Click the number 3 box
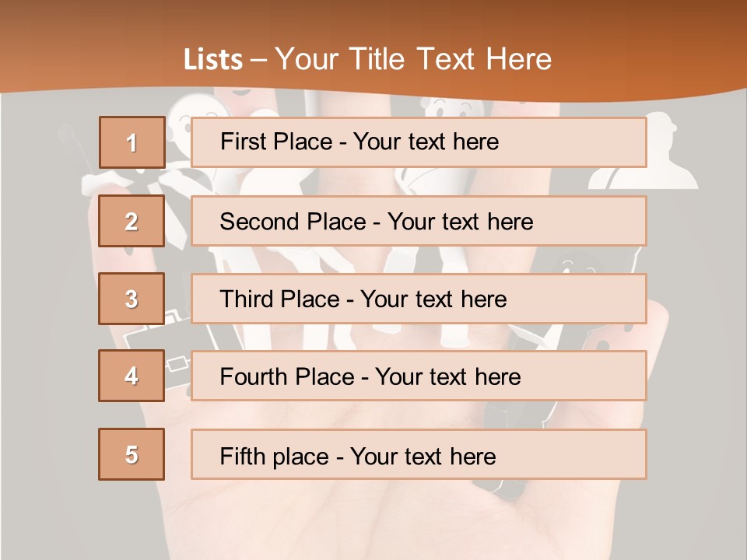Screen dimensions: 747x560 [x=132, y=299]
